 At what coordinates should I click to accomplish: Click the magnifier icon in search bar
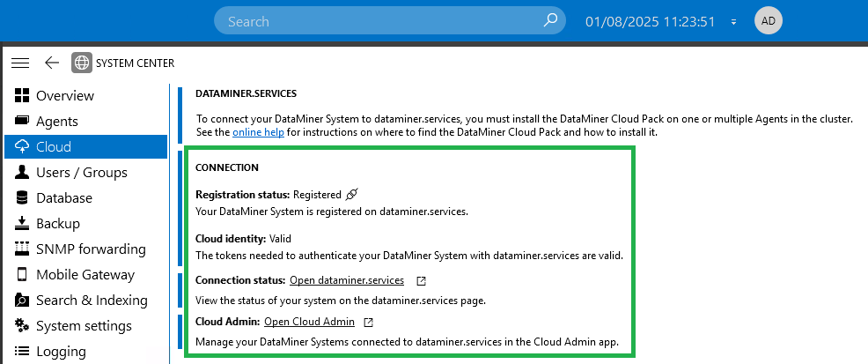[x=549, y=21]
